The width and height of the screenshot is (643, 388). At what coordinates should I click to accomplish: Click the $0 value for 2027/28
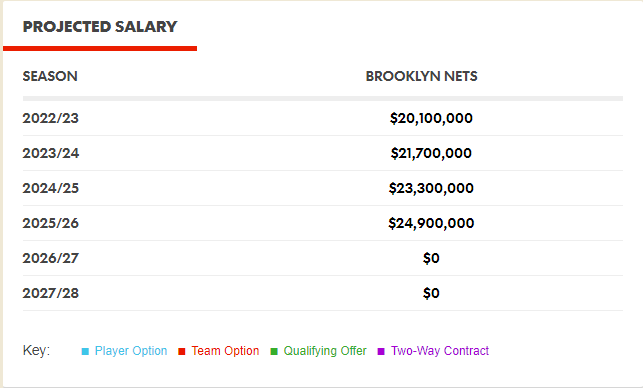(431, 293)
